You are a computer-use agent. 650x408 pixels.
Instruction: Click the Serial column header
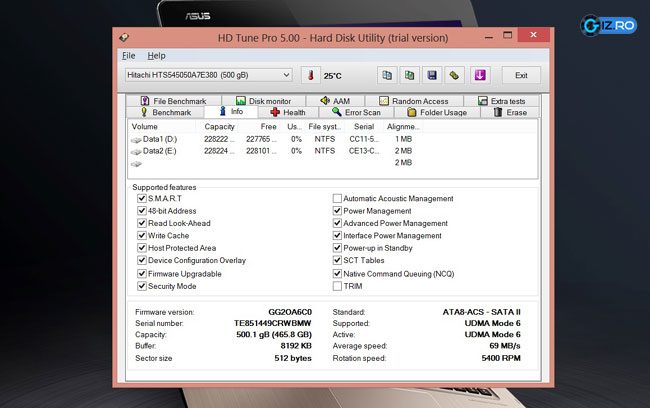[x=364, y=126]
